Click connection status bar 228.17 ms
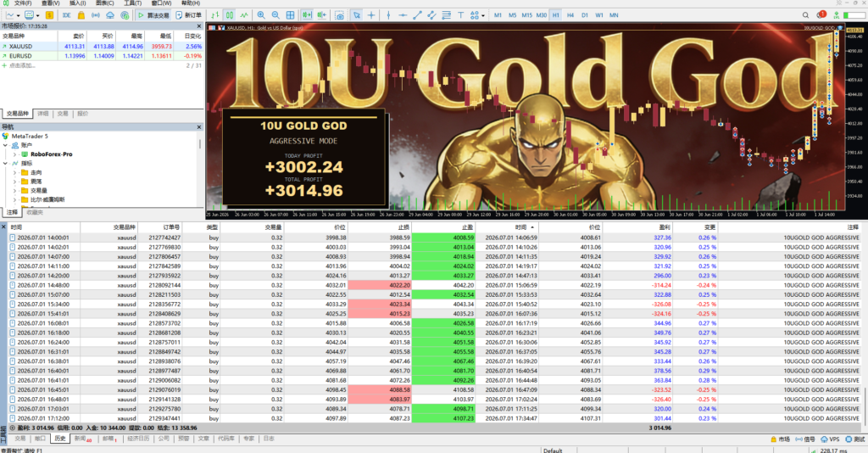Image resolution: width=868 pixels, height=453 pixels. pos(833,450)
